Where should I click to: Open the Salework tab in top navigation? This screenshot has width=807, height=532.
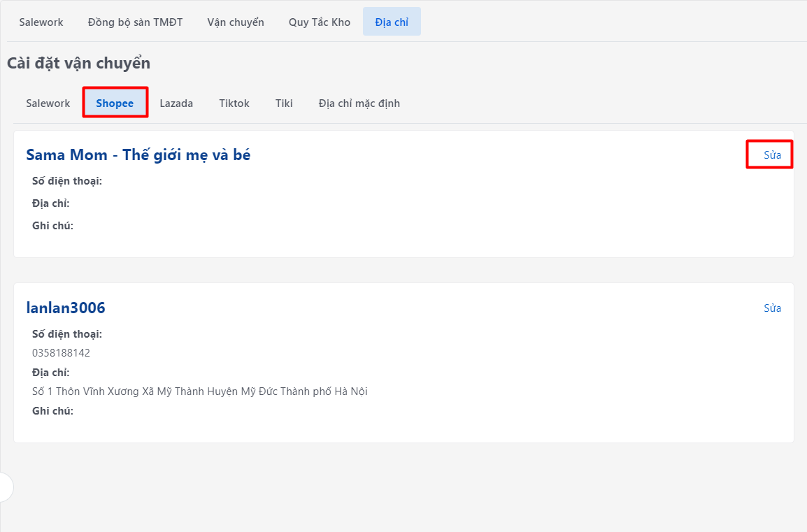[41, 22]
